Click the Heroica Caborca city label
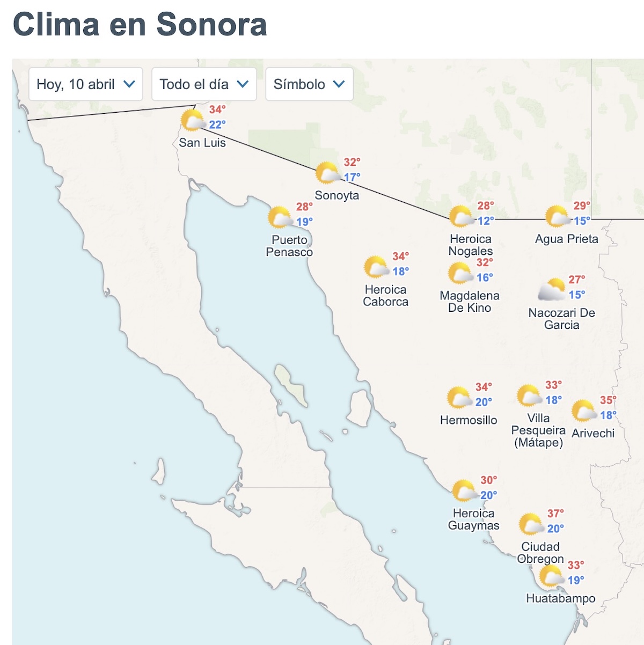 point(386,296)
